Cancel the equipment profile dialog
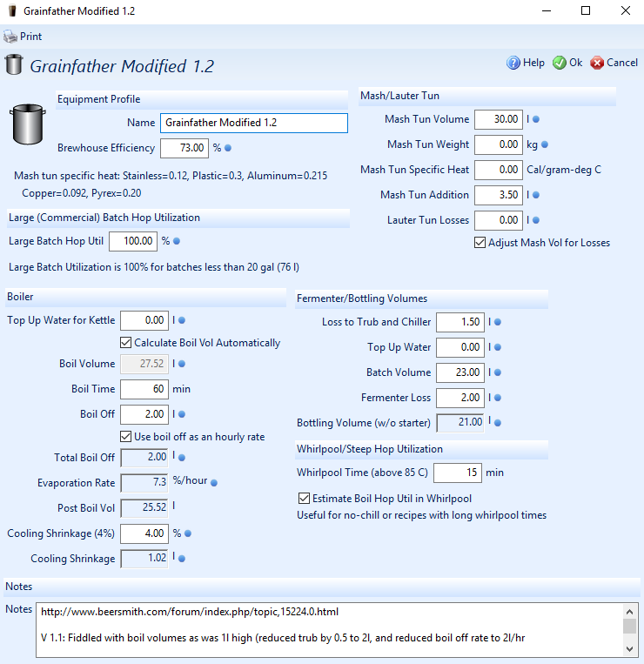 pos(614,63)
